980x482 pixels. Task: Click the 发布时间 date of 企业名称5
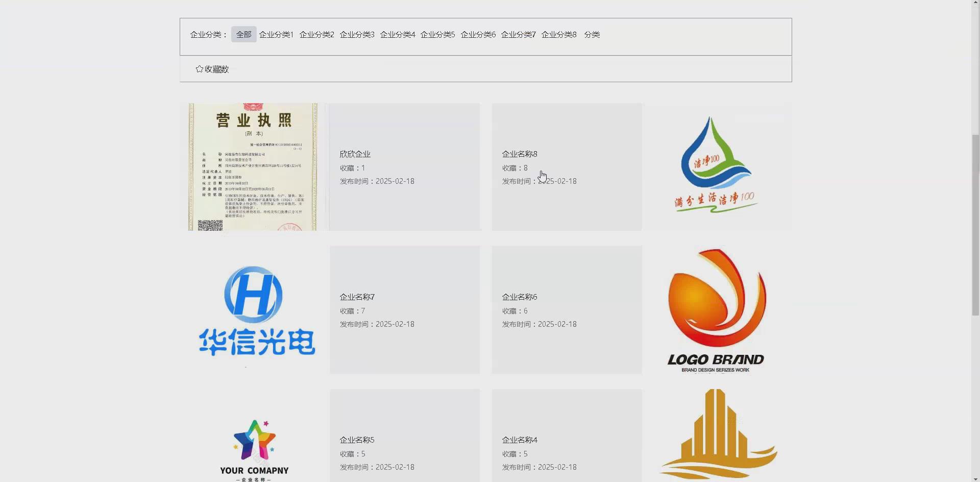pos(377,467)
